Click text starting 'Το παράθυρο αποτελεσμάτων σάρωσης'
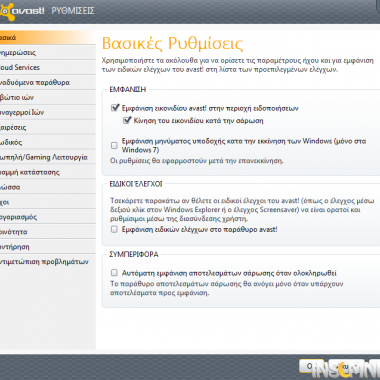The width and height of the screenshot is (380, 380). tap(227, 288)
